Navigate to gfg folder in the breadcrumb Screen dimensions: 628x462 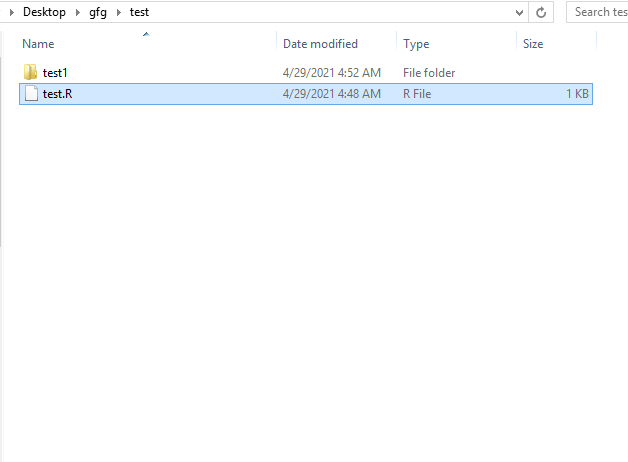pos(98,12)
